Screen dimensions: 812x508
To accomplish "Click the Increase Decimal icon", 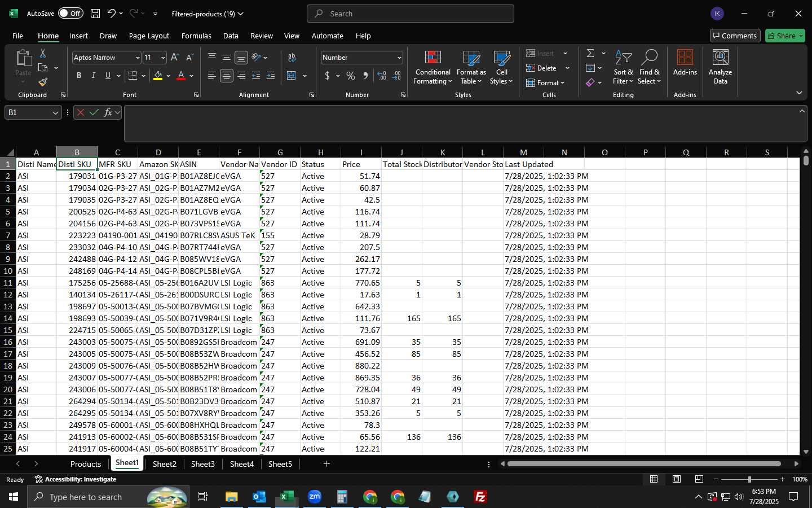I will tap(382, 76).
